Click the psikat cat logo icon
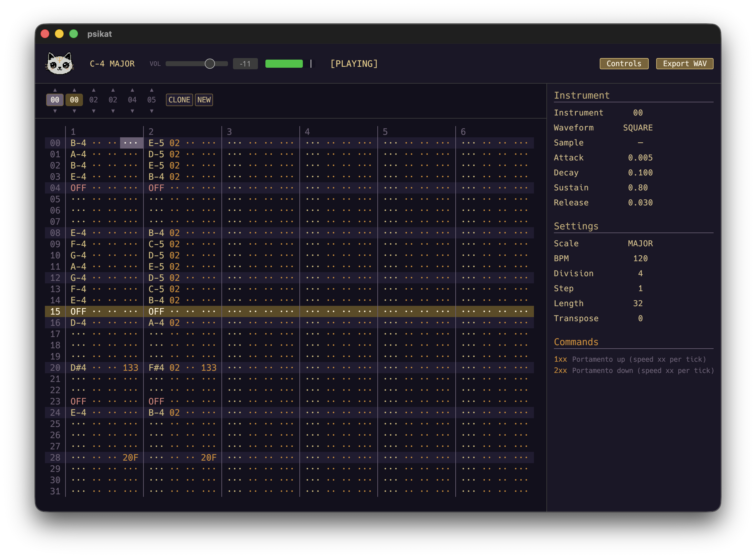 click(x=60, y=63)
